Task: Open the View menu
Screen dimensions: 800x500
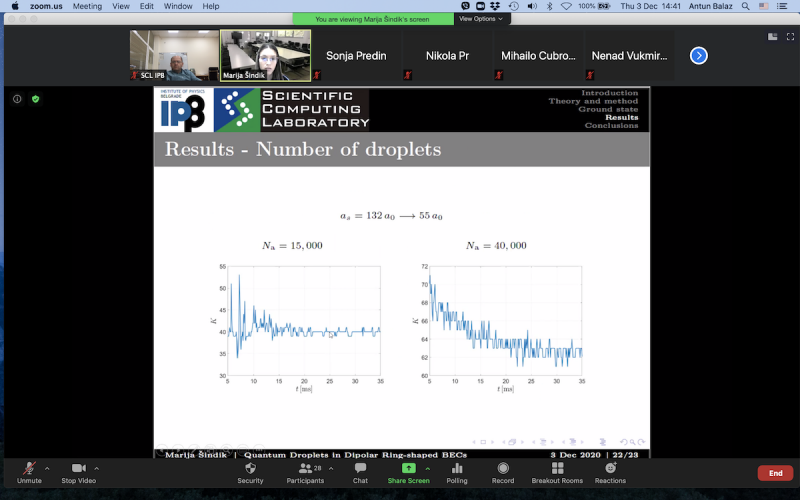Action: click(x=121, y=6)
